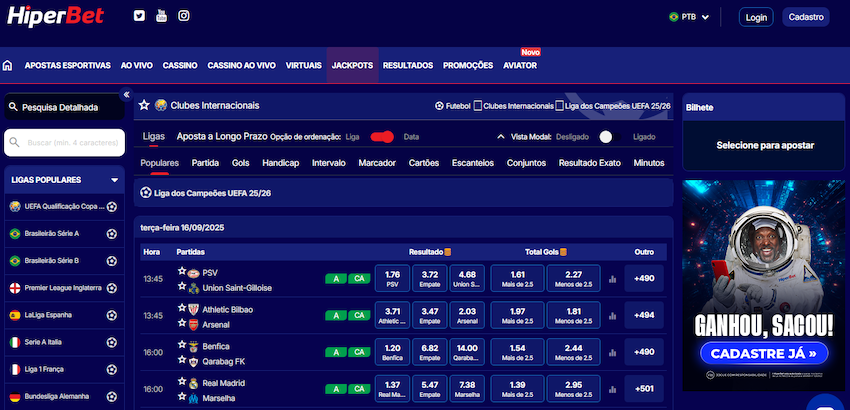Go to home via house icon

[7, 66]
